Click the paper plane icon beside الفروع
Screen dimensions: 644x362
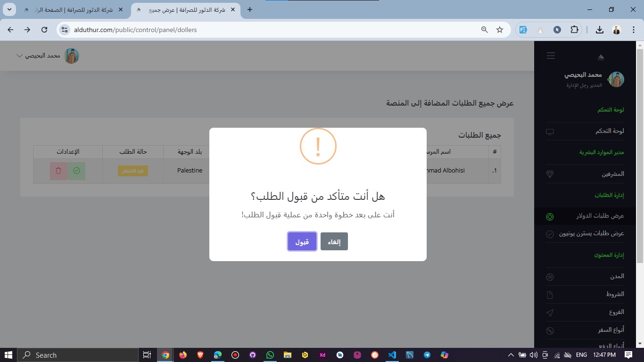tap(550, 313)
